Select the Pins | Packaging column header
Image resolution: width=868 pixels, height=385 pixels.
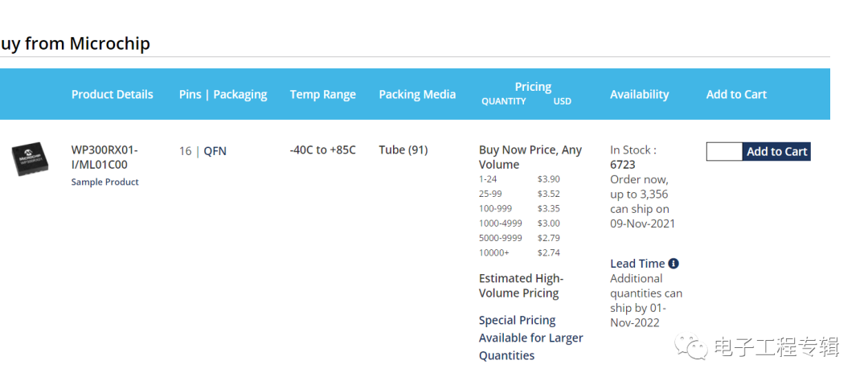(x=223, y=95)
